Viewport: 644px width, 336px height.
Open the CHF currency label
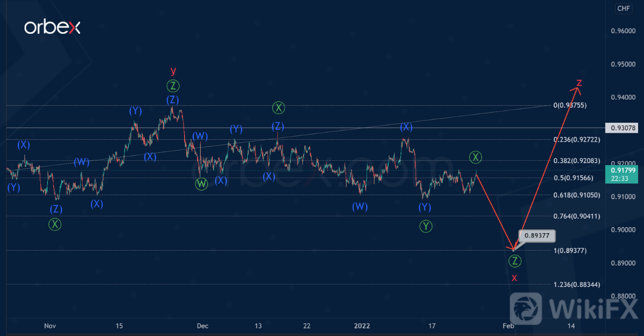[624, 8]
